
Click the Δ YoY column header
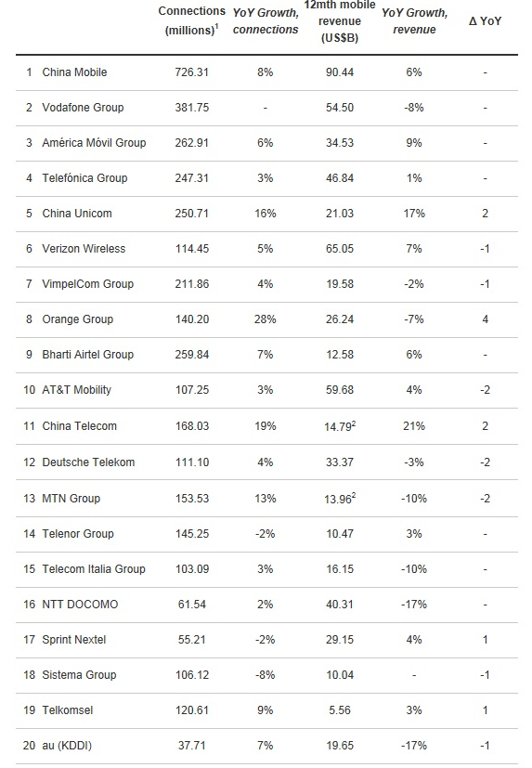click(485, 21)
